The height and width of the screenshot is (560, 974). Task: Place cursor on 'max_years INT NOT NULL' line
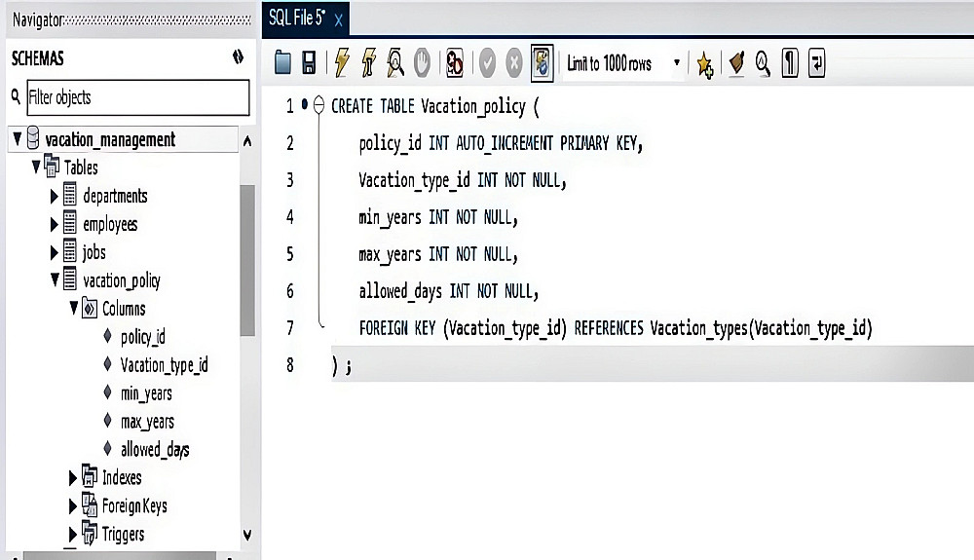tap(438, 254)
